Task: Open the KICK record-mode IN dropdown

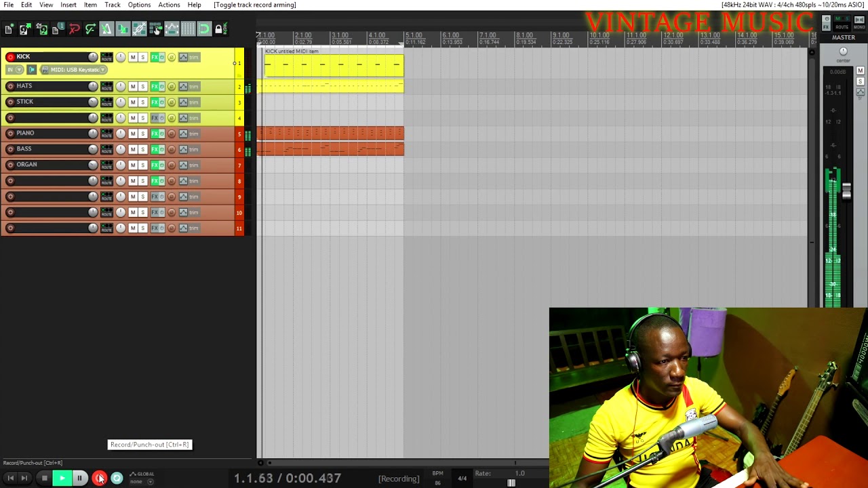Action: [14, 70]
